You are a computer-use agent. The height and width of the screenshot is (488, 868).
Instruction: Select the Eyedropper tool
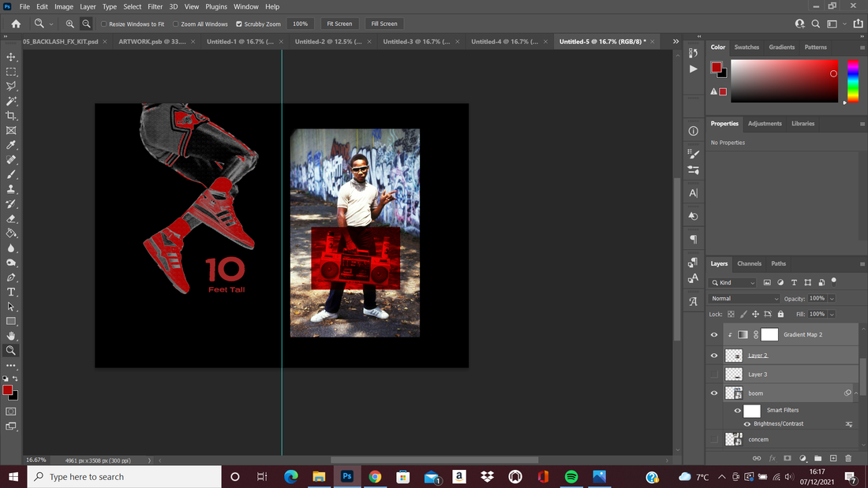pyautogui.click(x=11, y=145)
